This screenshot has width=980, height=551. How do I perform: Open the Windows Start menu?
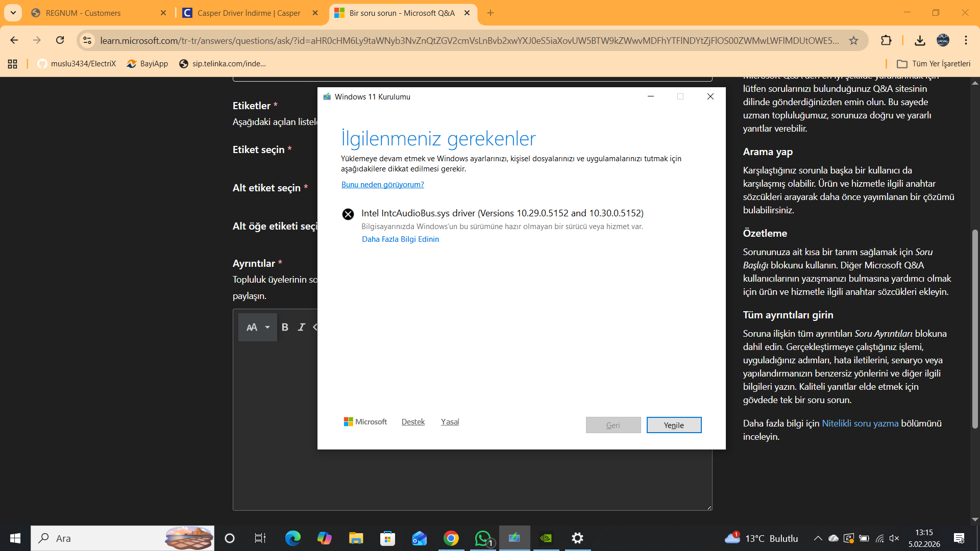pyautogui.click(x=15, y=538)
